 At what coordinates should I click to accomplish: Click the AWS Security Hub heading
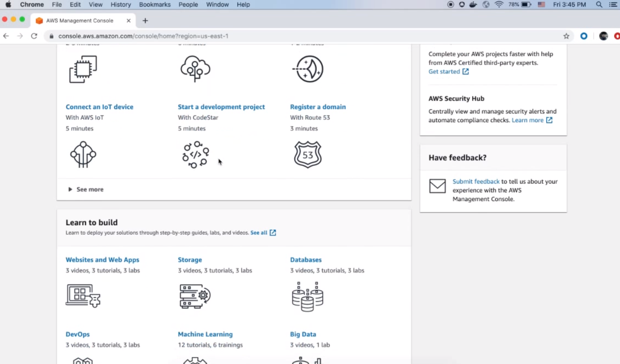[456, 99]
